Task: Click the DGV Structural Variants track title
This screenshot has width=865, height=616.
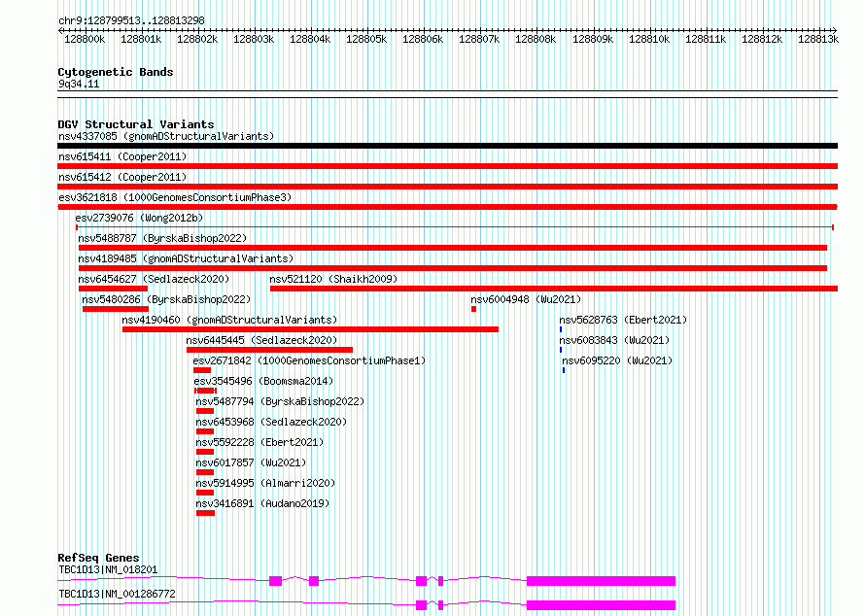Action: [136, 124]
